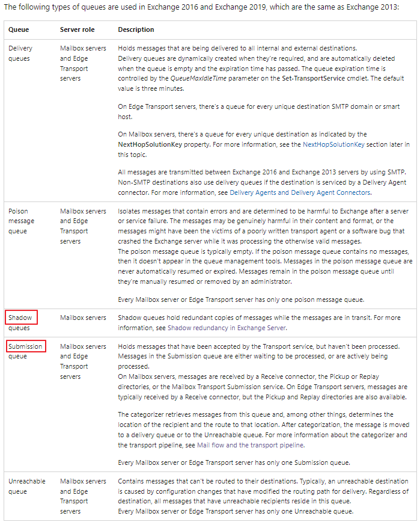This screenshot has width=420, height=522.
Task: Click 'Isolates messages that contain errors' paragraph
Action: click(x=263, y=226)
